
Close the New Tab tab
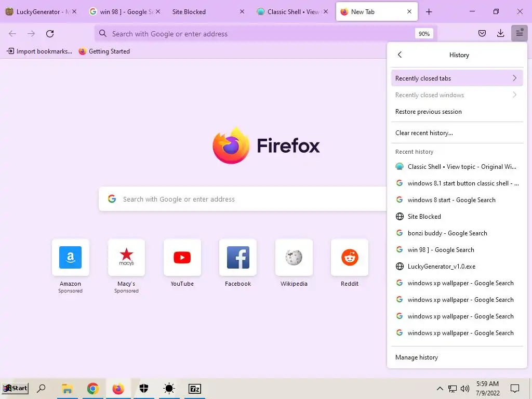point(409,11)
